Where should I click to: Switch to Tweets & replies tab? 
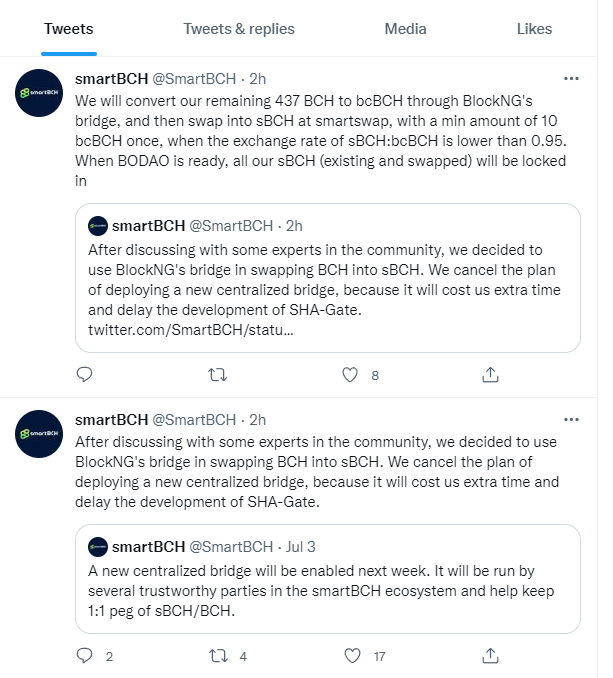pos(239,29)
